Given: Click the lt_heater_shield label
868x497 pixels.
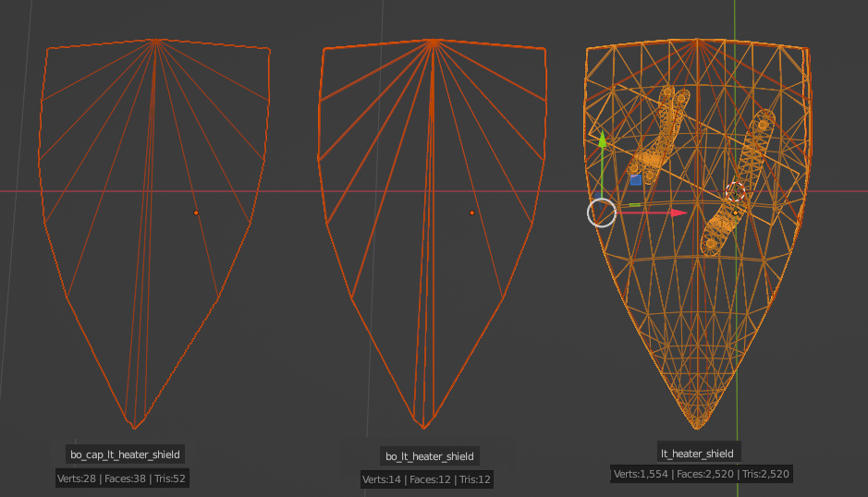Looking at the screenshot, I should 697,454.
